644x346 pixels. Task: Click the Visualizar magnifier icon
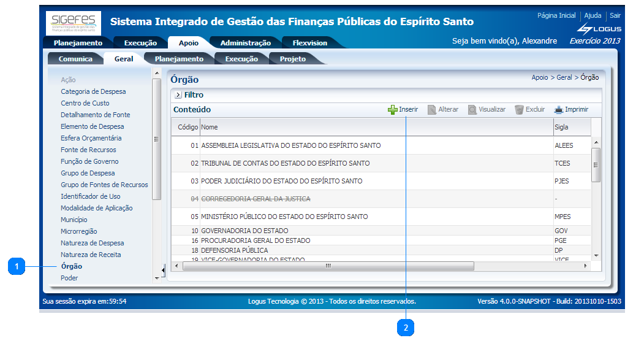coord(472,110)
